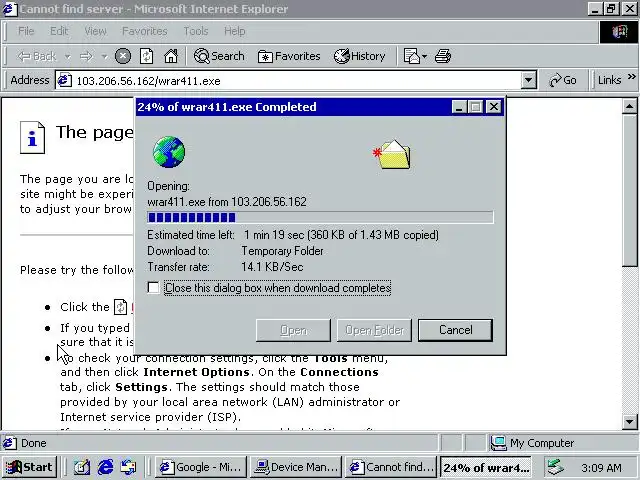
Task: Open the Favorites menu
Action: (144, 31)
